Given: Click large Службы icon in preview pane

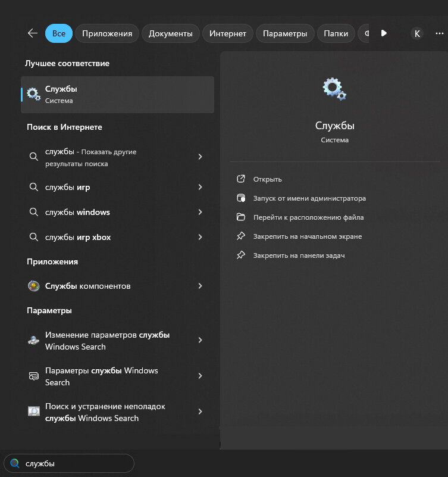Looking at the screenshot, I should tap(334, 89).
